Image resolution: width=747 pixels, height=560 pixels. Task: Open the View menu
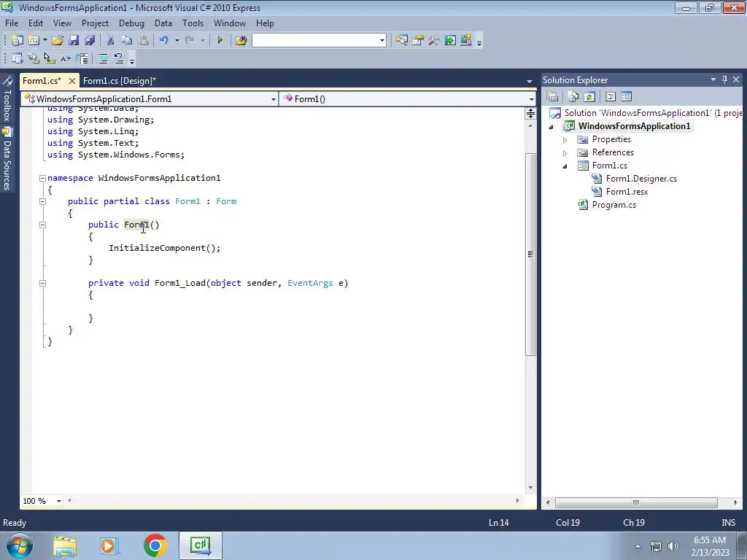[62, 23]
